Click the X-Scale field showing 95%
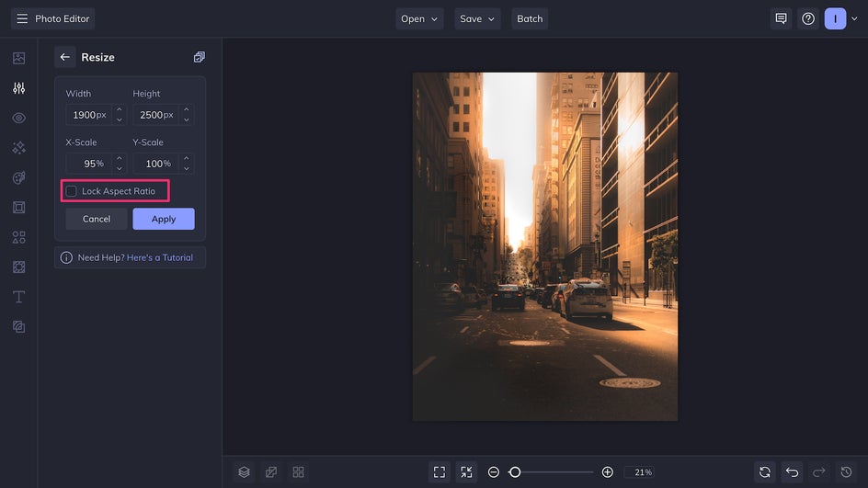The height and width of the screenshot is (488, 868). point(89,164)
